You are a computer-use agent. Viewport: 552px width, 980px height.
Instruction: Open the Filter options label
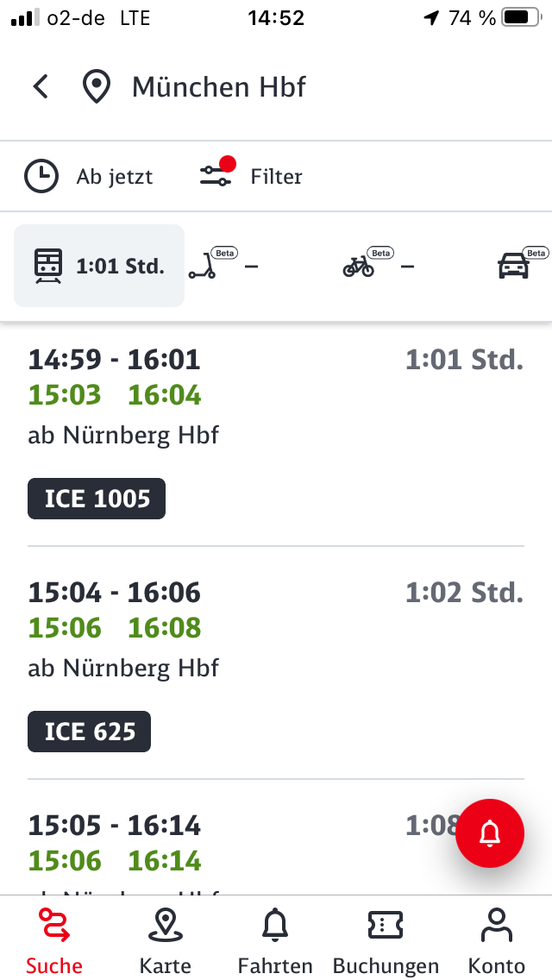[x=276, y=177]
